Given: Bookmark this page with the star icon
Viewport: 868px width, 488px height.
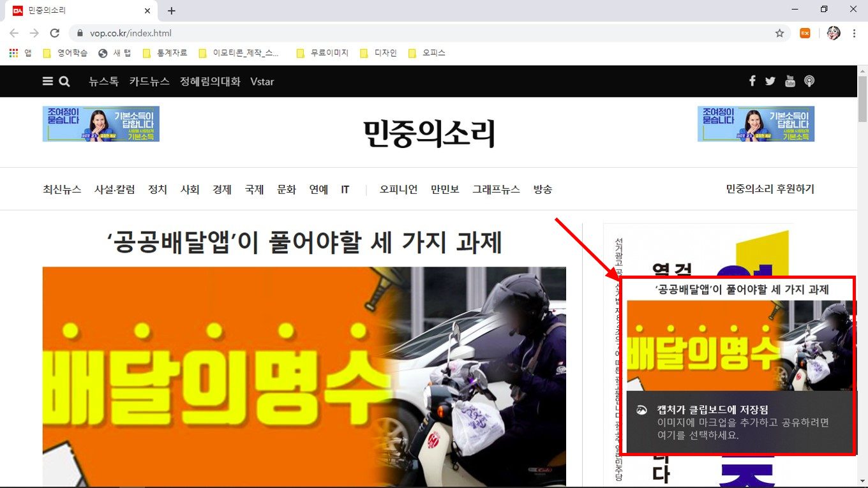Looking at the screenshot, I should click(x=779, y=33).
